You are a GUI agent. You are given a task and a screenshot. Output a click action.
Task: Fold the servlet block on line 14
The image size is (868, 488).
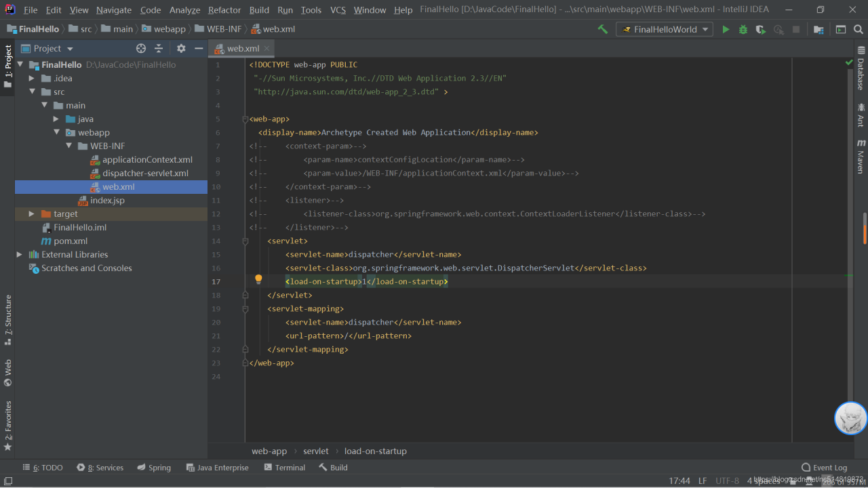click(245, 241)
